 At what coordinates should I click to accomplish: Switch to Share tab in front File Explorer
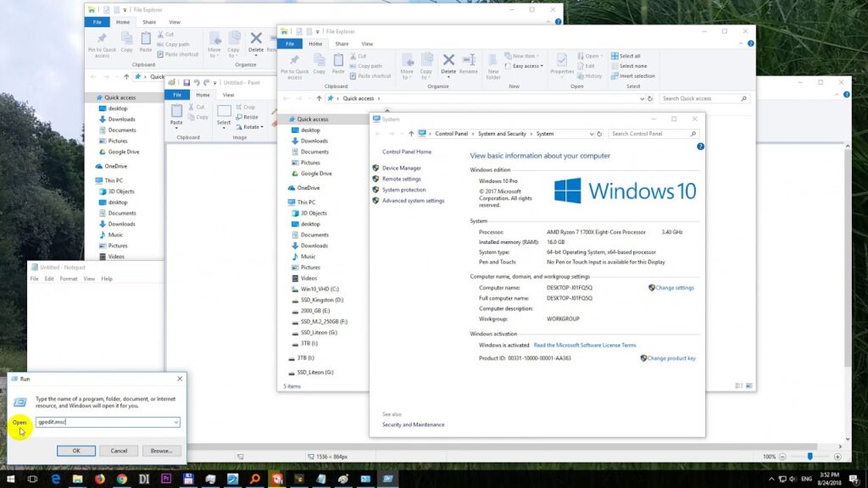tap(342, 43)
